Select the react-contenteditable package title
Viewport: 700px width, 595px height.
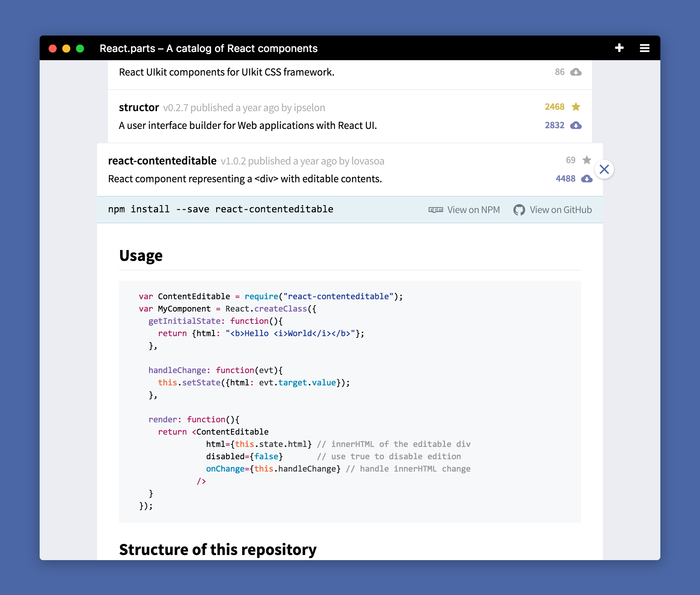162,160
